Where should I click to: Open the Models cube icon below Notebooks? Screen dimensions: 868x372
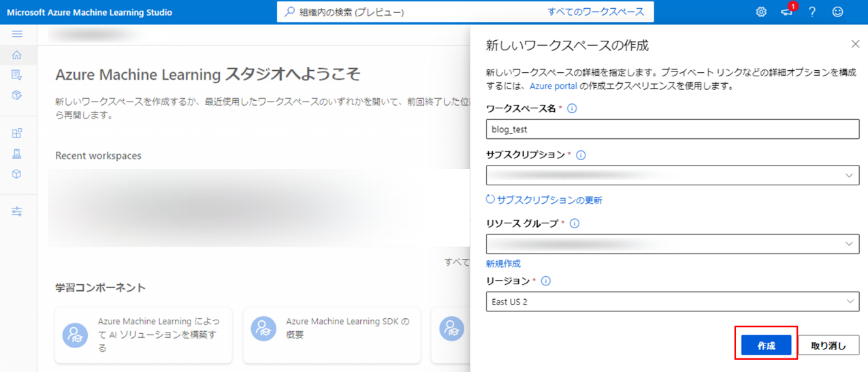[x=17, y=95]
